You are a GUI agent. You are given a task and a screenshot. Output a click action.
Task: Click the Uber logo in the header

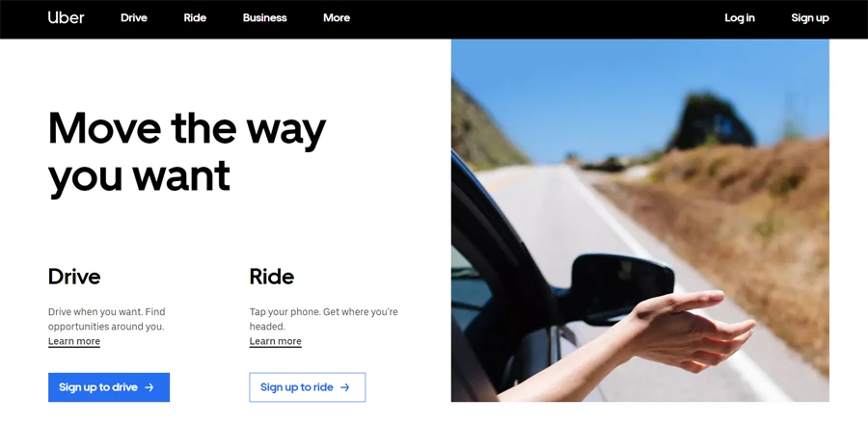pos(66,17)
